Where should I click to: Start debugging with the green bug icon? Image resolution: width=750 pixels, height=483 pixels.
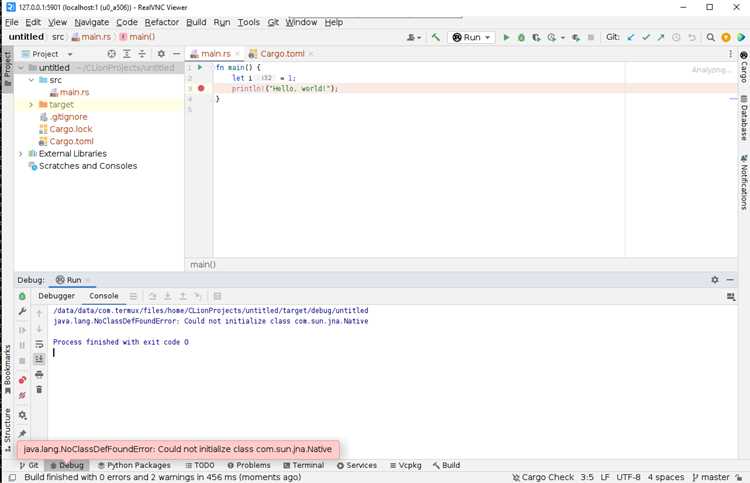click(521, 37)
